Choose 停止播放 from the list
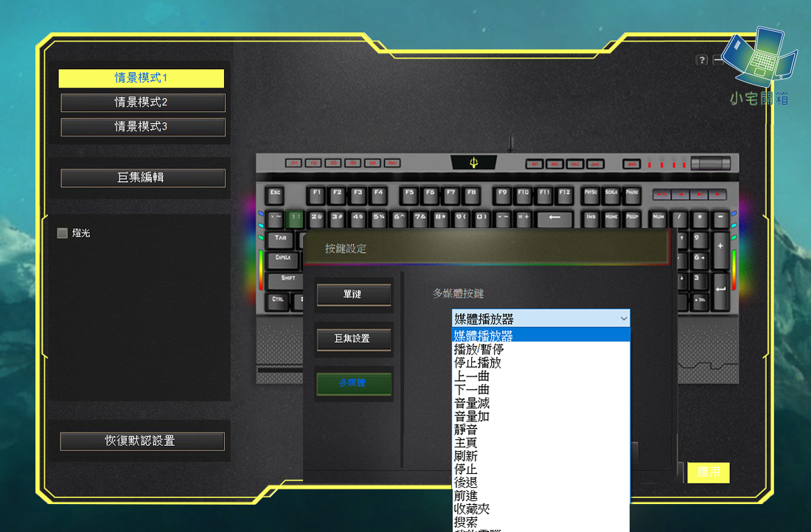 pyautogui.click(x=540, y=363)
